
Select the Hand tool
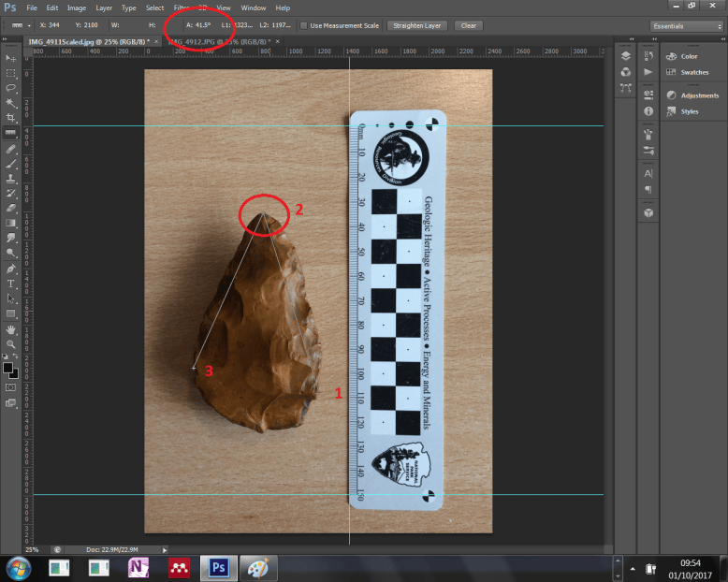click(x=10, y=329)
